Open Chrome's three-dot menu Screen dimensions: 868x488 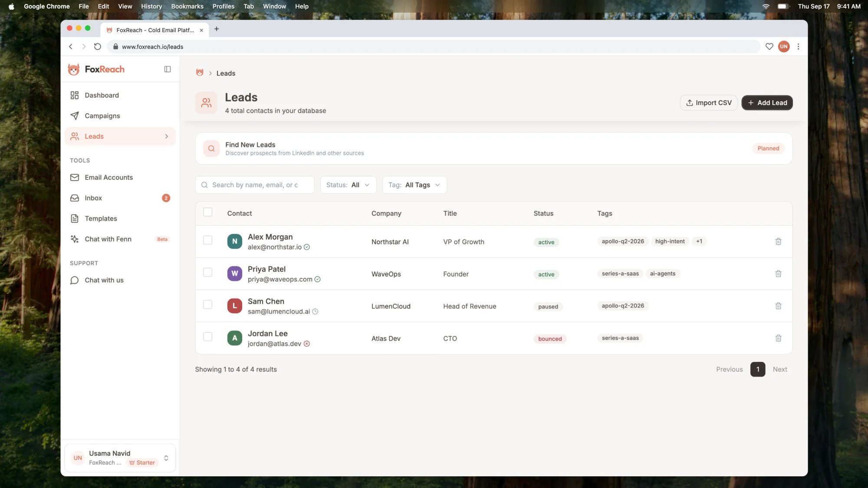(x=798, y=46)
